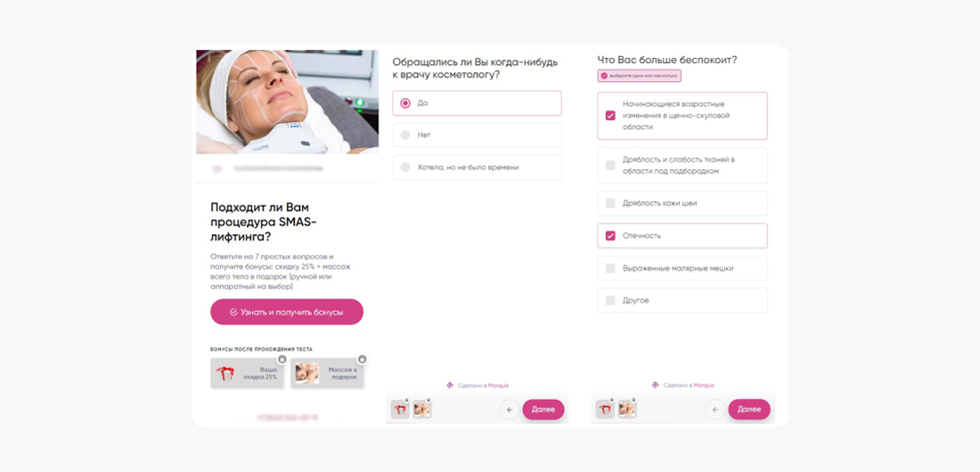
Task: Click the back arrow in the middle panel
Action: (510, 410)
